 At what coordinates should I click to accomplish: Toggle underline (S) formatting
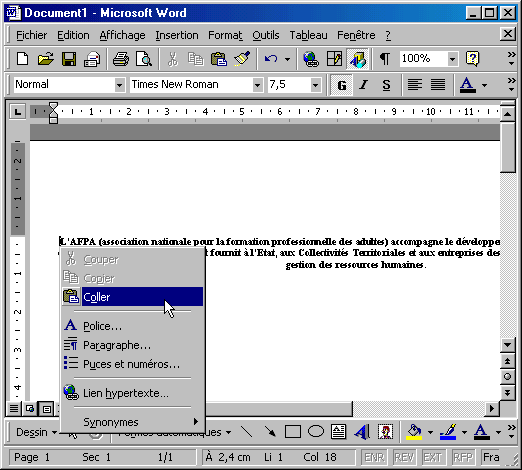tap(386, 85)
